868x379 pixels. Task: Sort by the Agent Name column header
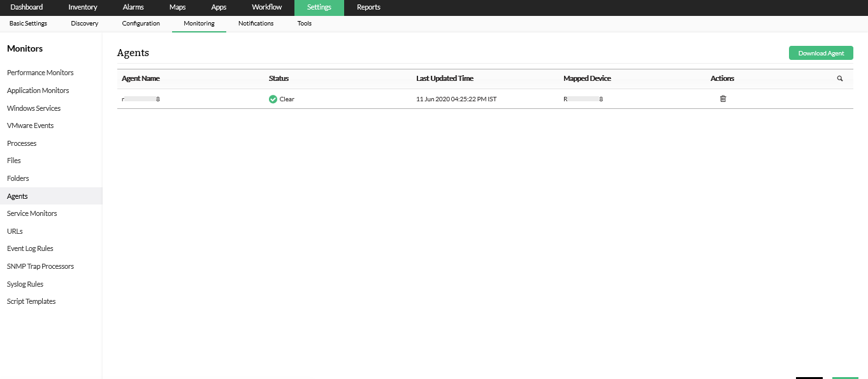click(141, 78)
